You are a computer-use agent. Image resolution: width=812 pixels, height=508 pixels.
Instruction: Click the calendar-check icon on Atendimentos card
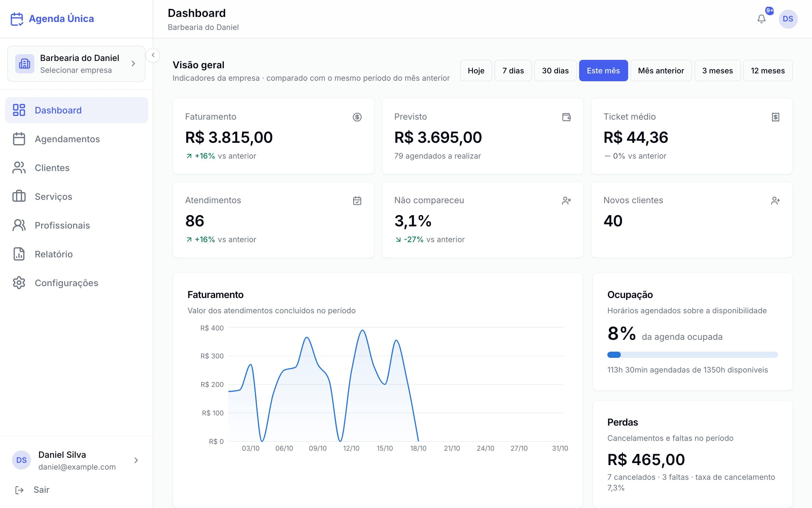[x=357, y=201]
